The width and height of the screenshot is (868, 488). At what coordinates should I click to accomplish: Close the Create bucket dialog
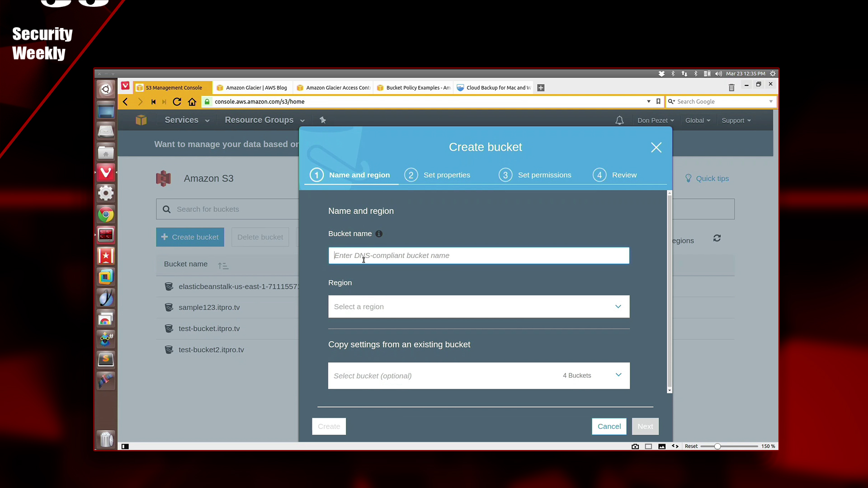point(656,147)
